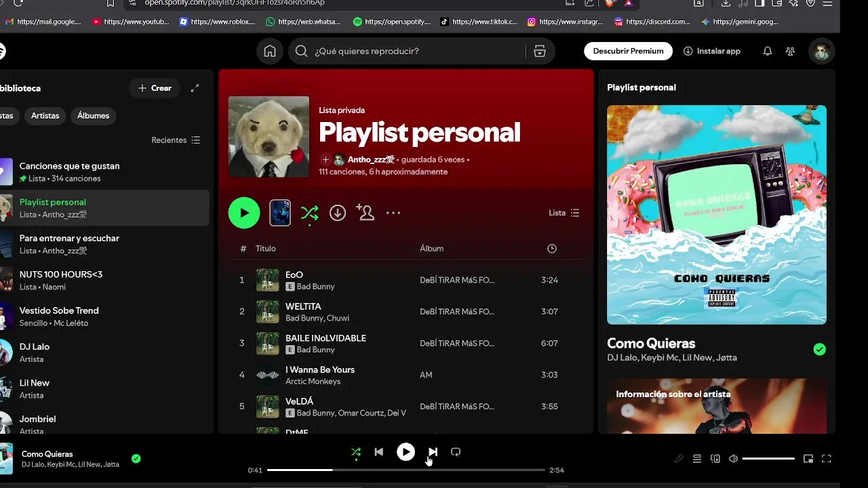Screen dimensions: 868x488
Task: Open NUTS 100 HOURS<3 playlist
Action: coord(104,281)
